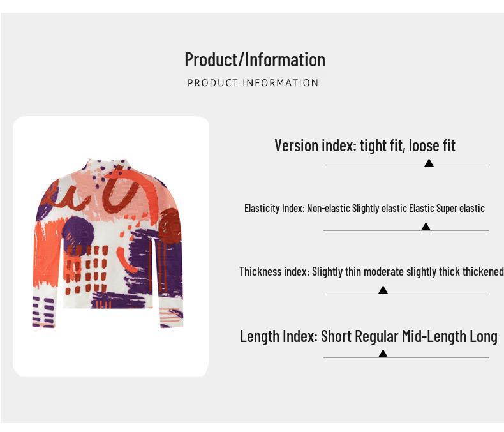504x432 pixels.
Task: Select the "loose fit" version option
Action: [x=432, y=145]
